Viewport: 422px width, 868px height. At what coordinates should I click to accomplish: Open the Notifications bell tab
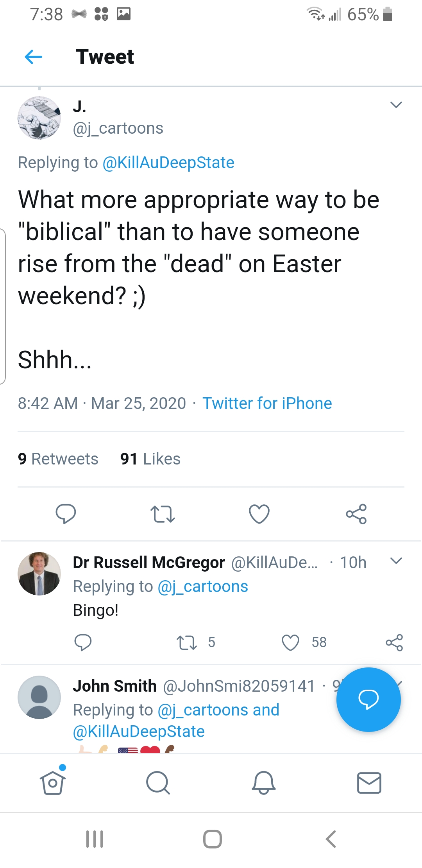(x=264, y=783)
